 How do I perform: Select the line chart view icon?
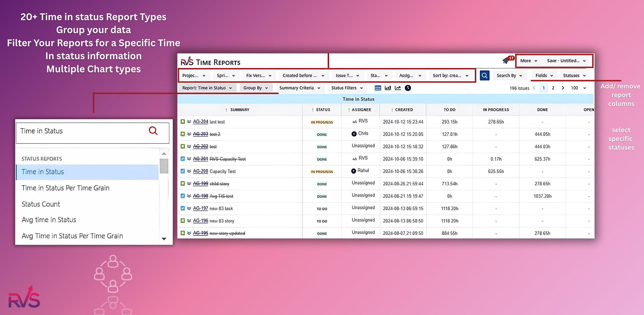pyautogui.click(x=398, y=88)
